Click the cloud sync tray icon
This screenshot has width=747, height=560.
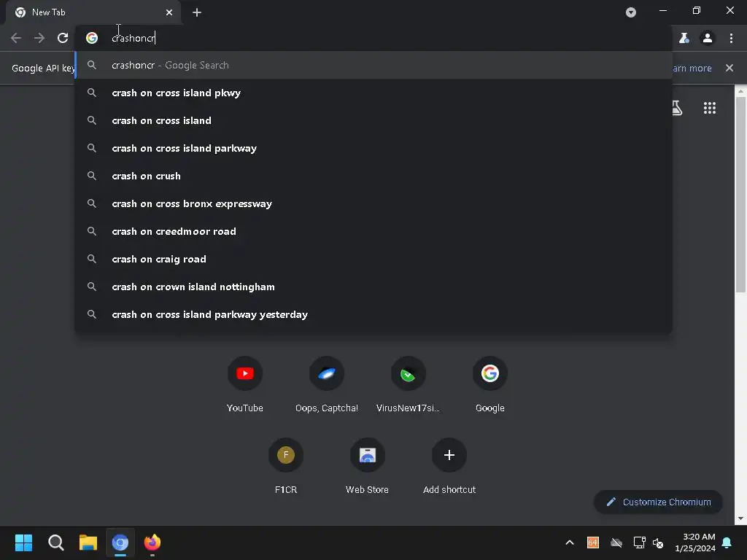click(616, 542)
